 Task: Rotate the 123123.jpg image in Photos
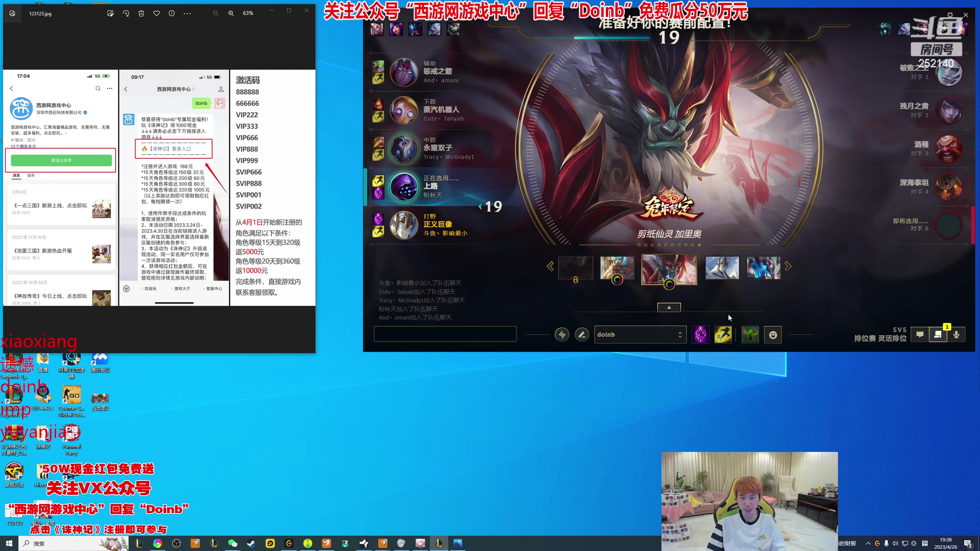126,13
